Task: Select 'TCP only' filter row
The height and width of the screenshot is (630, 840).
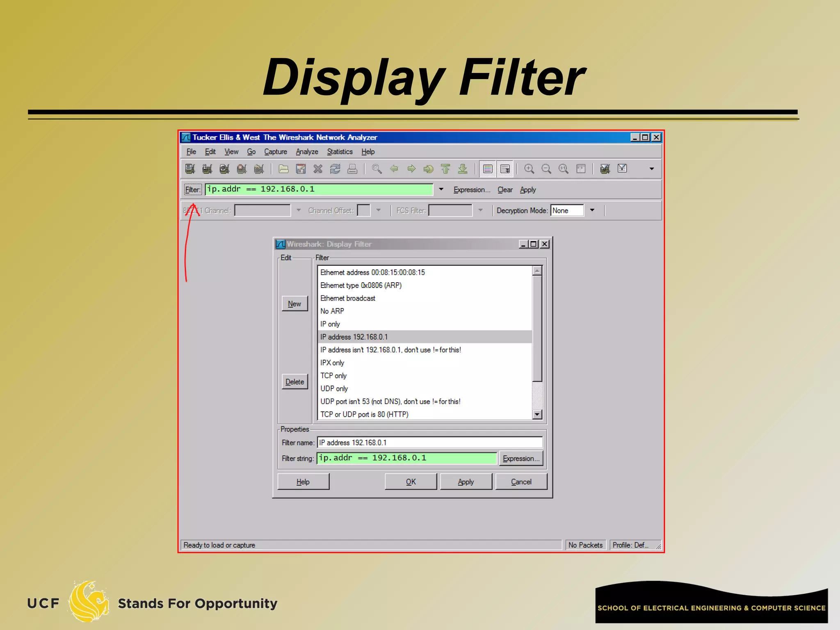Action: point(425,376)
